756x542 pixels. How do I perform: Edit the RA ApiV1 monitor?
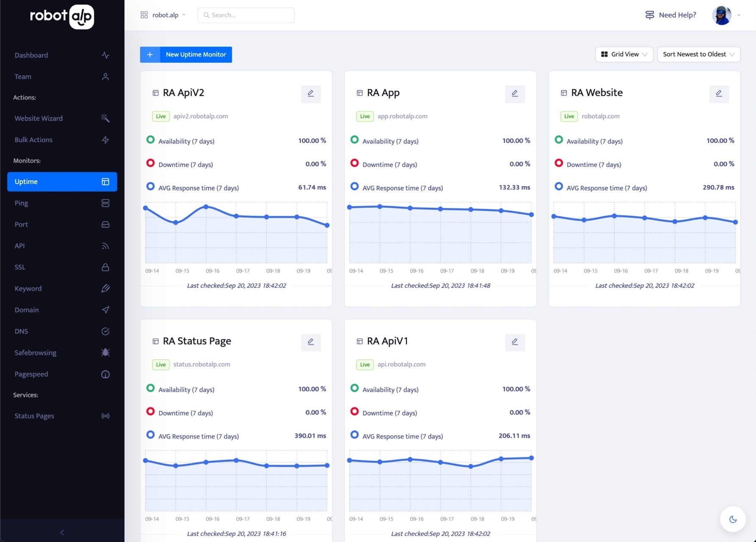tap(515, 342)
